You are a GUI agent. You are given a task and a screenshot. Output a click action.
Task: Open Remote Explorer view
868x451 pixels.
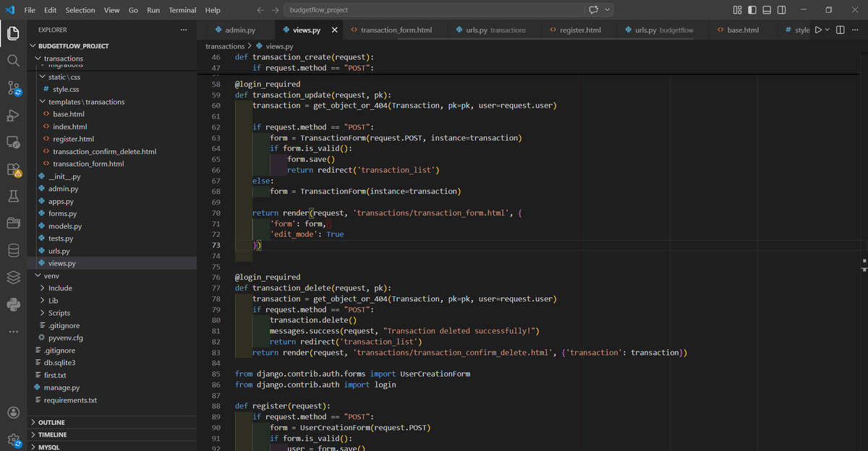(14, 142)
